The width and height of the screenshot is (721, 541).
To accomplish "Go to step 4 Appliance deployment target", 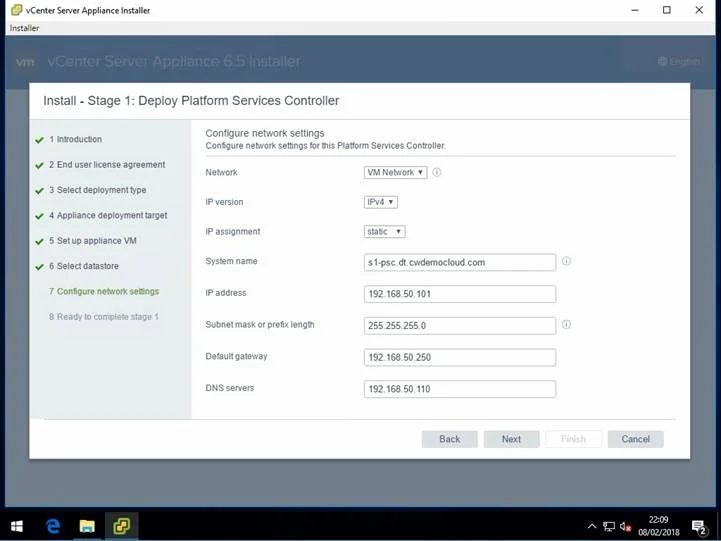I will click(x=108, y=215).
